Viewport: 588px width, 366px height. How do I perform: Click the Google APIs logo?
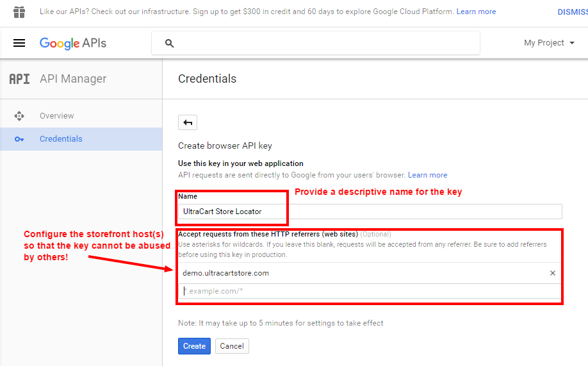[x=73, y=43]
